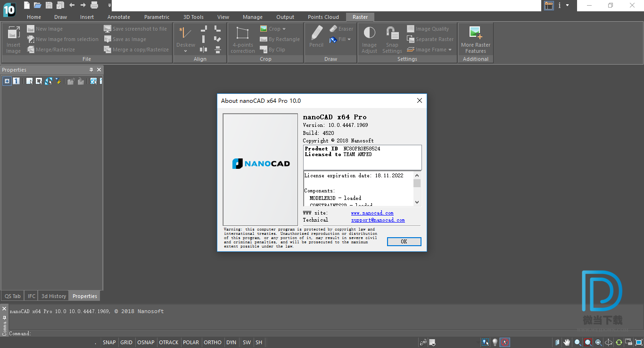Click the Separate Raster tool

[430, 39]
